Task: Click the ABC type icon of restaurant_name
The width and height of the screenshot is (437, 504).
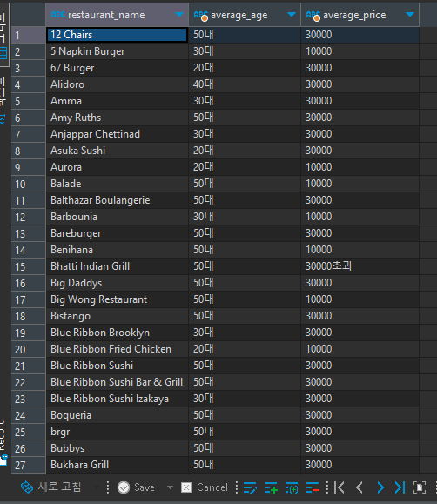Action: pyautogui.click(x=57, y=15)
